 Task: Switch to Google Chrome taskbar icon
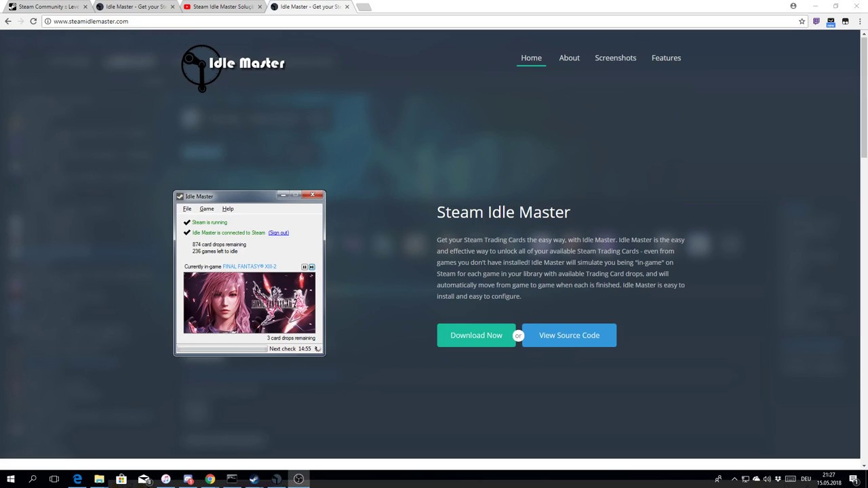210,479
